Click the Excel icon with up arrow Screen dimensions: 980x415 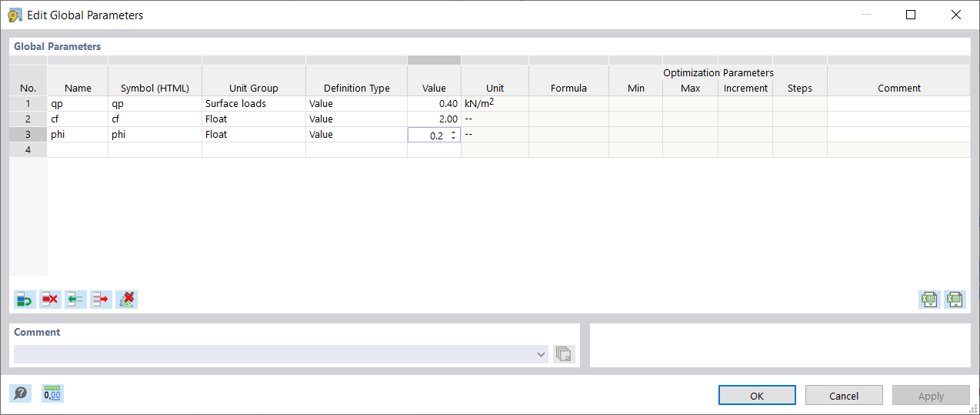click(955, 300)
